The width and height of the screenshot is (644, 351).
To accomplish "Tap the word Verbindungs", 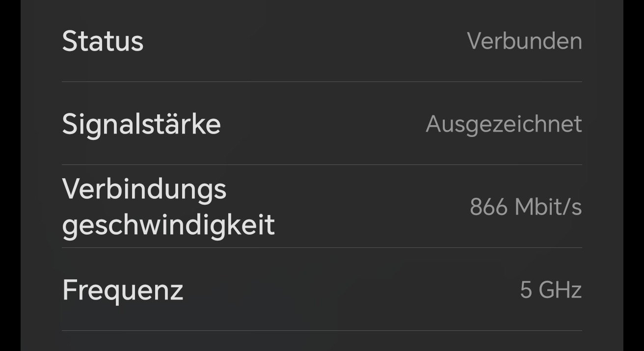I will [144, 189].
